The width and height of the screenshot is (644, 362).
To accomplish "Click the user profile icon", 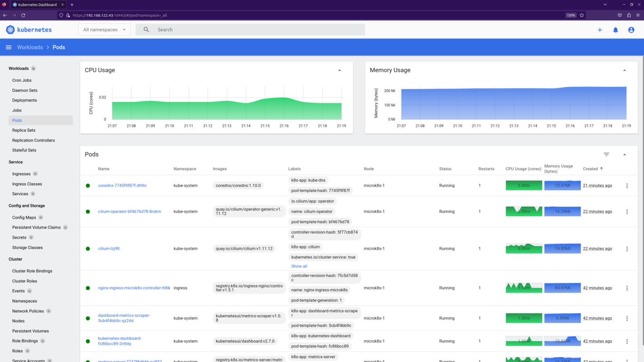I will (631, 29).
